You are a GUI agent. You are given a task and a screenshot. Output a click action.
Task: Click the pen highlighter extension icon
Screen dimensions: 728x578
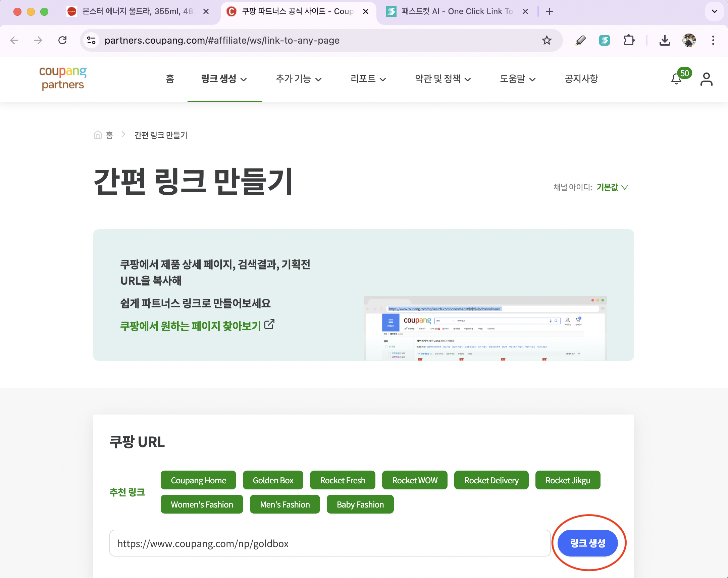click(x=580, y=41)
